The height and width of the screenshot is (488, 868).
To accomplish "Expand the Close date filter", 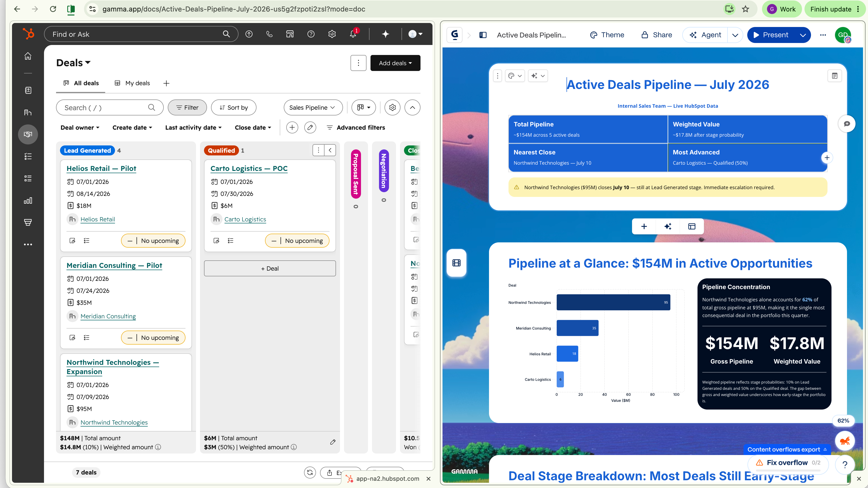I will [253, 128].
